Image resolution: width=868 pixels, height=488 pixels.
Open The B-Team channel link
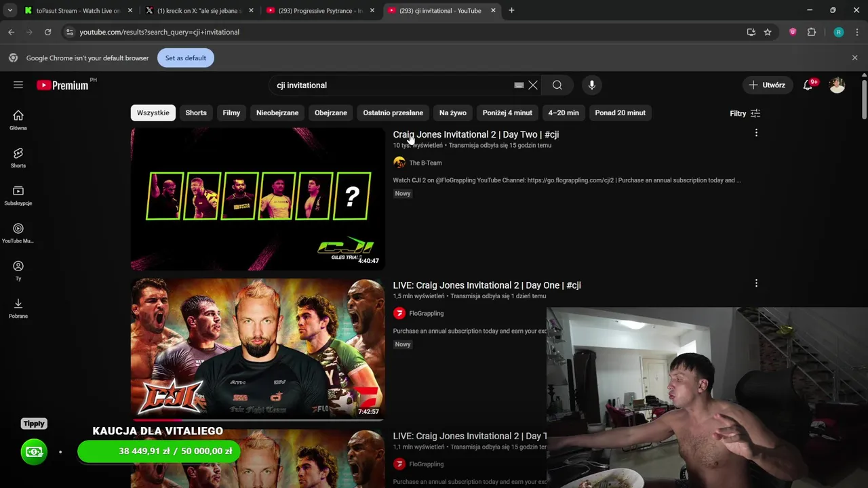click(x=425, y=163)
